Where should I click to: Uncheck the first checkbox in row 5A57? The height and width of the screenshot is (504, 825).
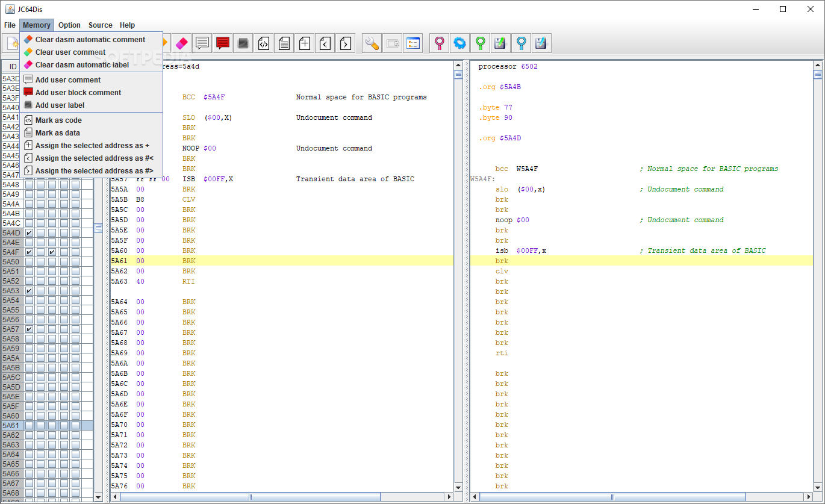click(29, 329)
